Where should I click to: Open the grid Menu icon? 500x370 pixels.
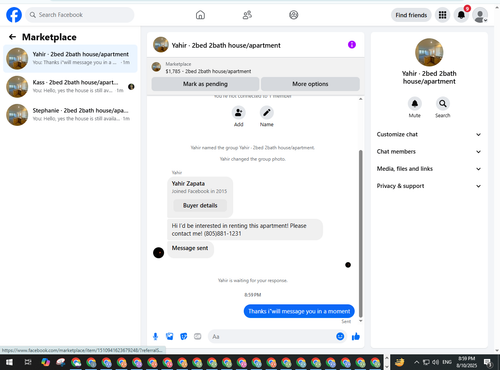point(442,15)
